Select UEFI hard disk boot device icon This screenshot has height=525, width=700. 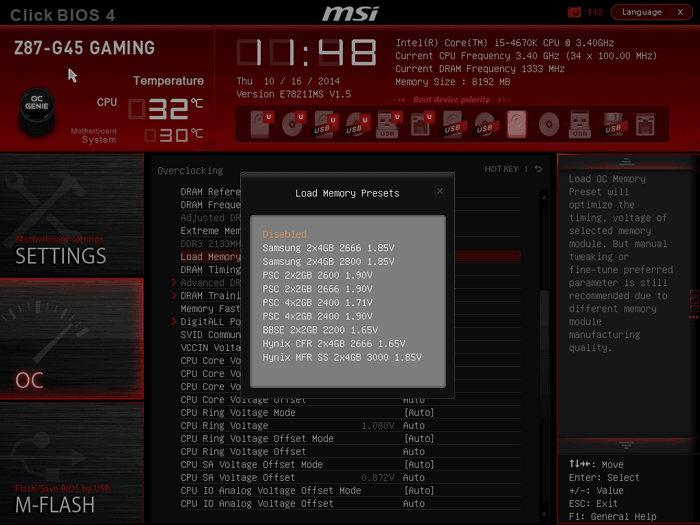tap(261, 124)
